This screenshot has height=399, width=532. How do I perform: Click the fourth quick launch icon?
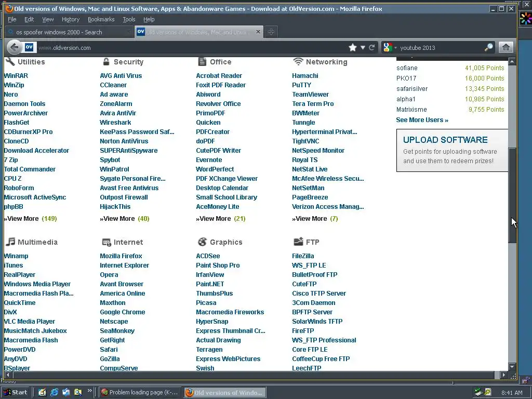coord(78,392)
